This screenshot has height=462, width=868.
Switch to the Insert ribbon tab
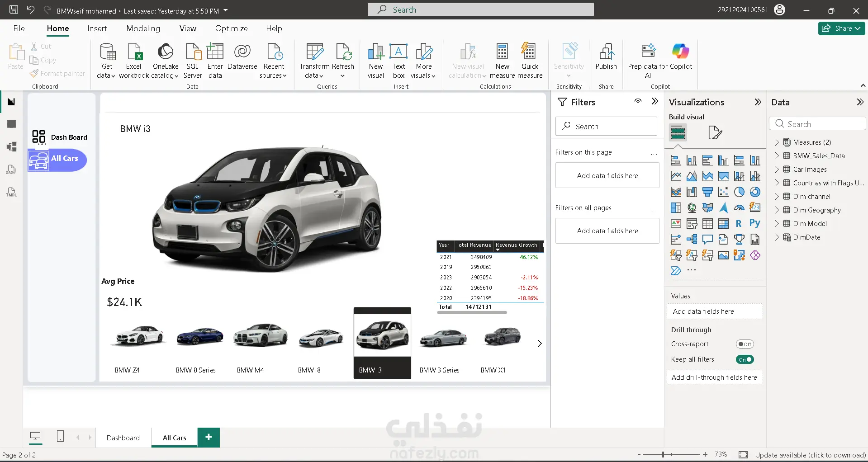(x=97, y=28)
